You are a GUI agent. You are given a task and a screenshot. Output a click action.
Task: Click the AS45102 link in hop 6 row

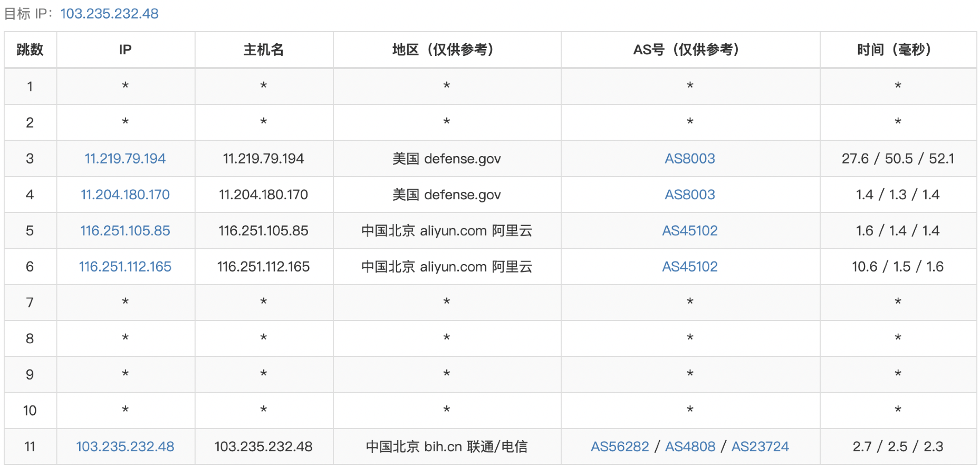pos(689,267)
